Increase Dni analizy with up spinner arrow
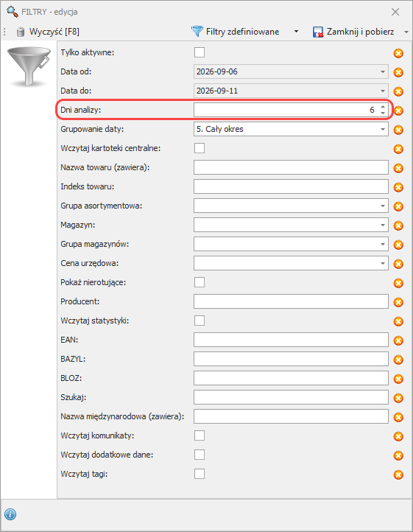Viewport: 413px width, 532px height. pyautogui.click(x=383, y=107)
